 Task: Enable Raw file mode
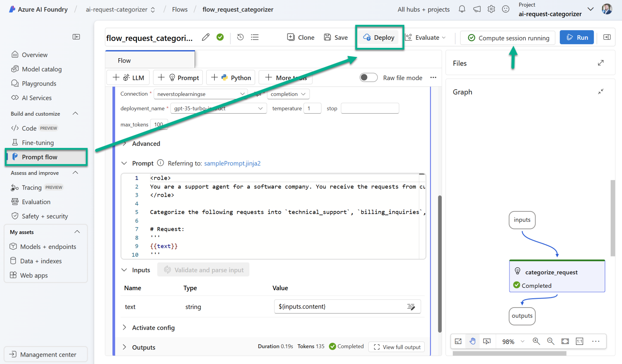pos(368,77)
